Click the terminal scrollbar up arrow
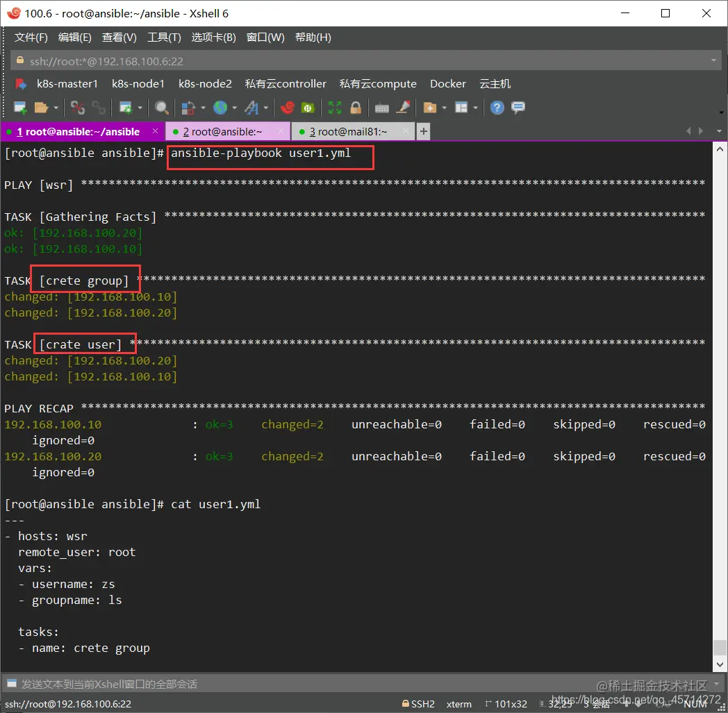The image size is (728, 713). (x=720, y=149)
